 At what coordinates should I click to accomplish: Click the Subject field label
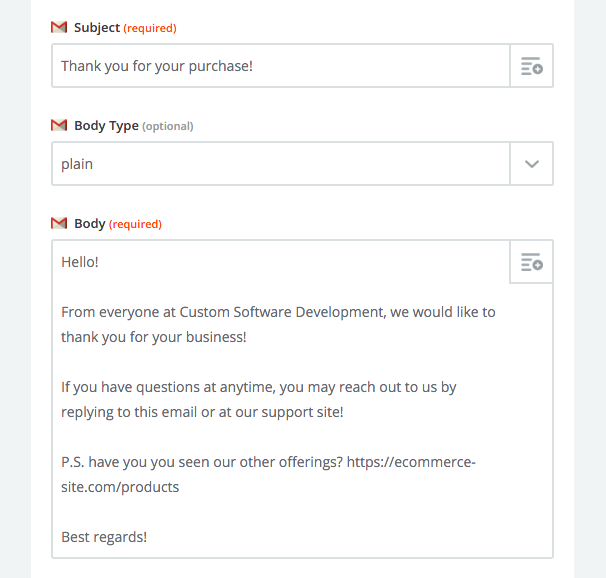pos(97,28)
